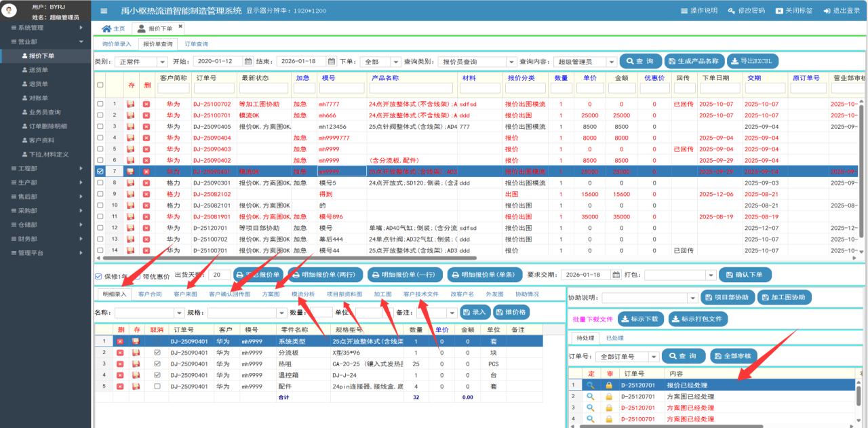Open the start date calendar picker
The width and height of the screenshot is (868, 428).
click(248, 61)
